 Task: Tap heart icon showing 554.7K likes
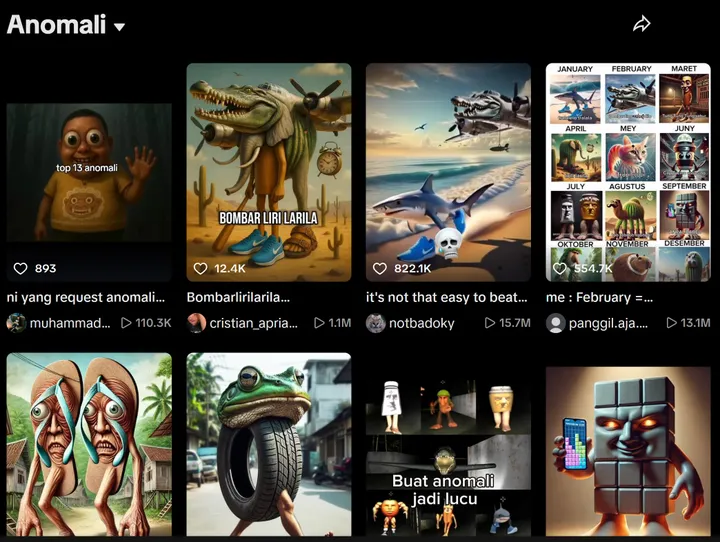pos(559,268)
